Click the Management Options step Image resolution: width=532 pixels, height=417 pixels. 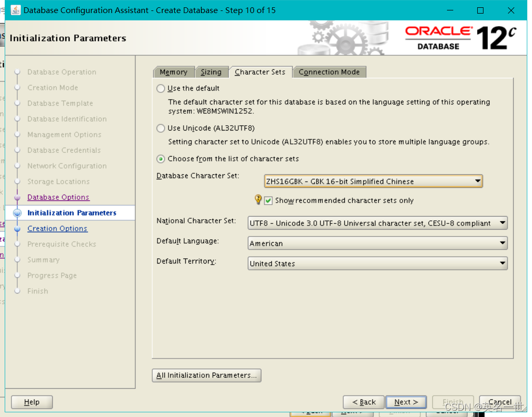[x=64, y=135]
